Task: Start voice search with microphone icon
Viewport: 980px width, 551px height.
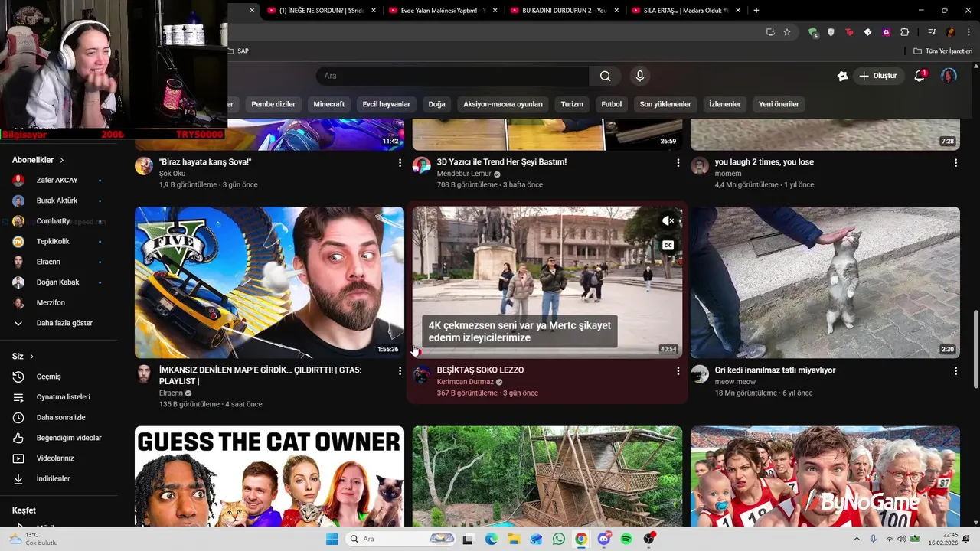Action: click(640, 76)
